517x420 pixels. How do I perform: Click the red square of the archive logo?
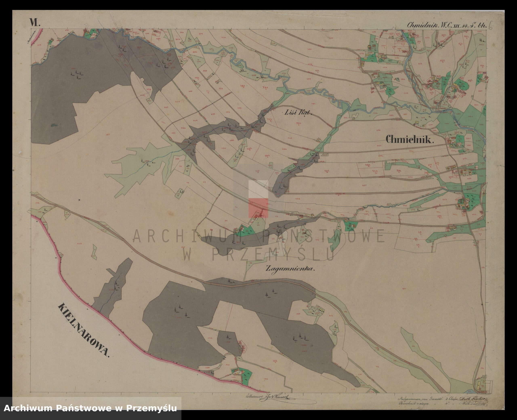(x=258, y=208)
